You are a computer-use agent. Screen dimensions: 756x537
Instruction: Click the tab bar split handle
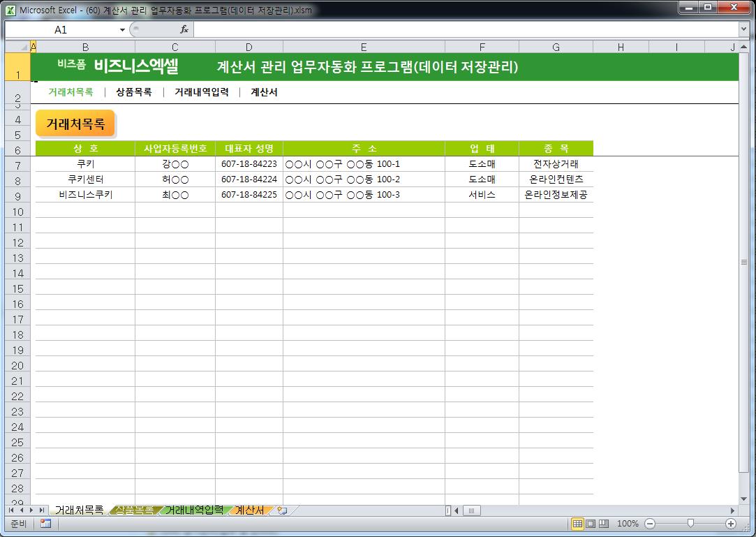coord(448,510)
